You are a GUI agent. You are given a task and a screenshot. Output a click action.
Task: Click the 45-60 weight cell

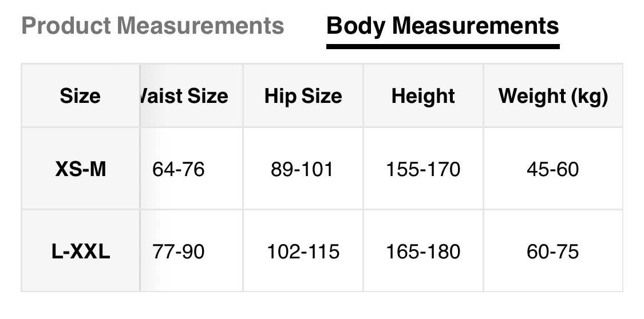[x=553, y=169]
